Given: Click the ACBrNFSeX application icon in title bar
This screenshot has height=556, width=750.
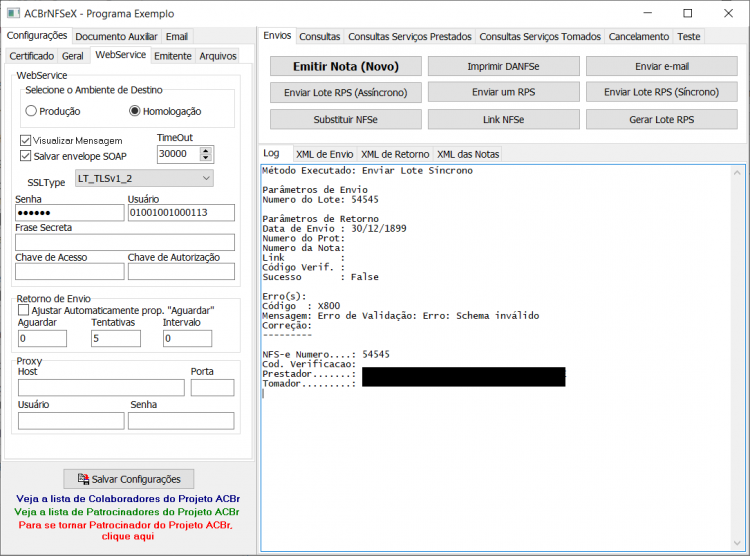Looking at the screenshot, I should tap(13, 13).
